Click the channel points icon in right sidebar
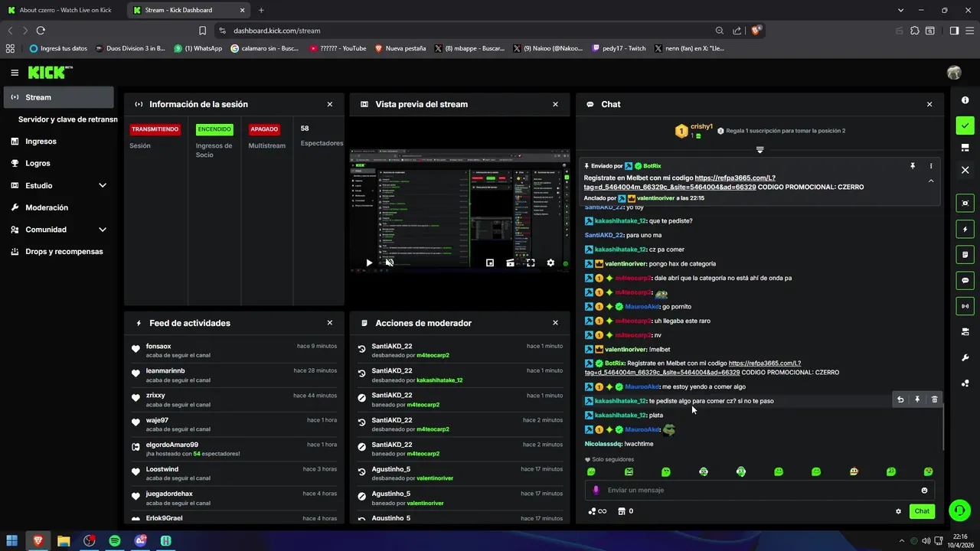The height and width of the screenshot is (551, 980). click(965, 383)
